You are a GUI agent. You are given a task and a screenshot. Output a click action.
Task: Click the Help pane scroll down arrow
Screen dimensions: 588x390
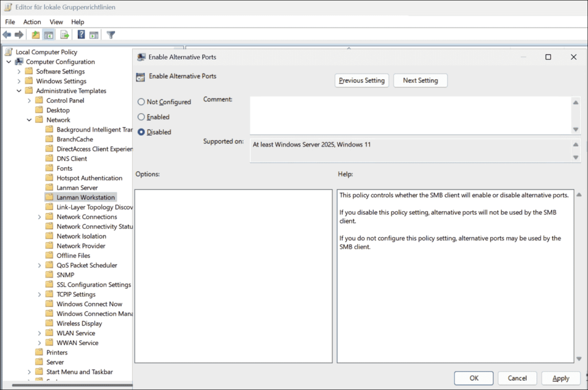tap(579, 358)
